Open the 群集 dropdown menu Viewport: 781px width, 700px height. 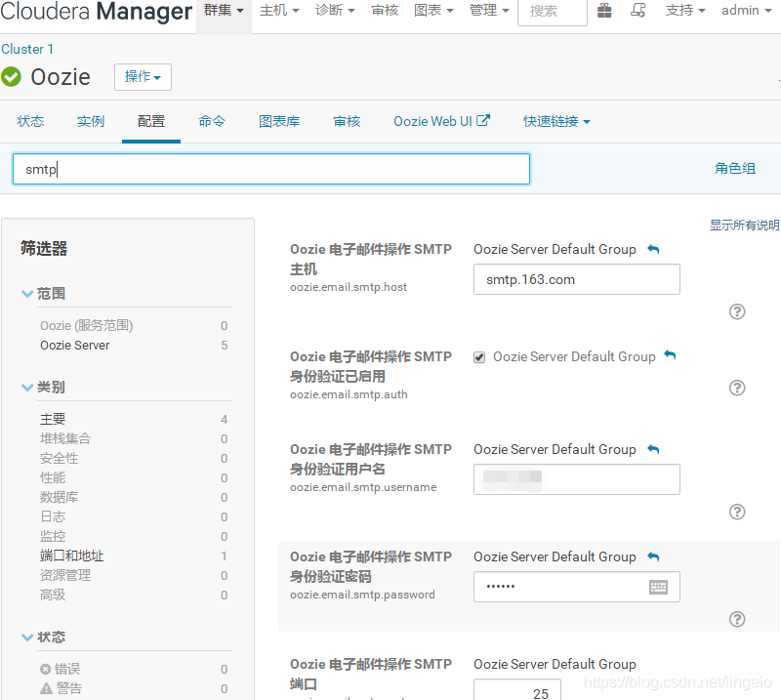pyautogui.click(x=224, y=11)
